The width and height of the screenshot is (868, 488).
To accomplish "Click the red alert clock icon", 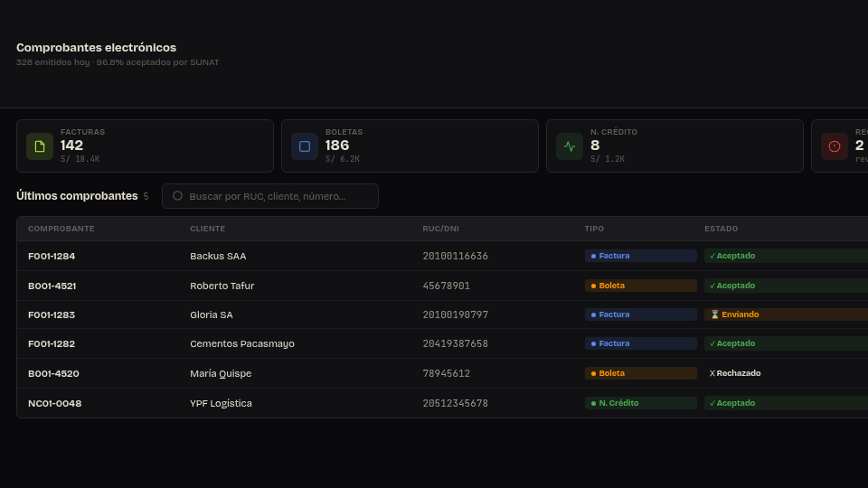I will coord(835,146).
